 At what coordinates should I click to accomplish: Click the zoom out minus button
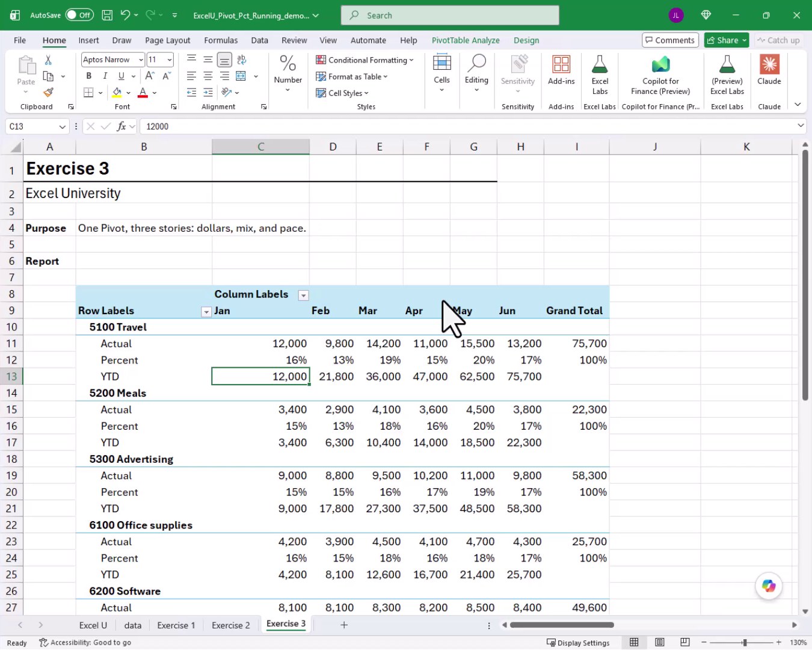(x=704, y=642)
